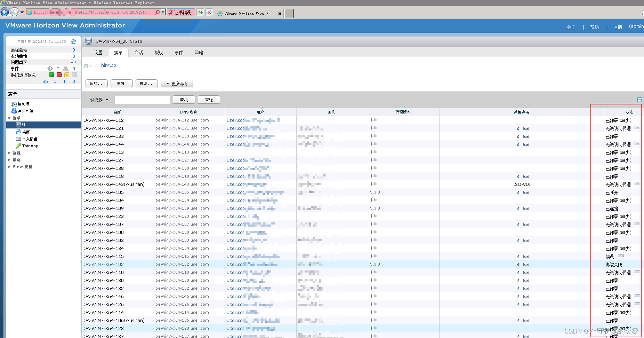Switch to the Events tab
This screenshot has height=338, width=644.
(179, 53)
